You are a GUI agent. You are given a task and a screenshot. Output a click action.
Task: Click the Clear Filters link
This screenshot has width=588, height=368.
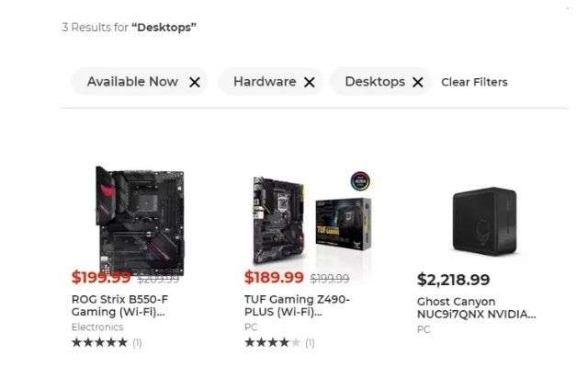pyautogui.click(x=474, y=82)
